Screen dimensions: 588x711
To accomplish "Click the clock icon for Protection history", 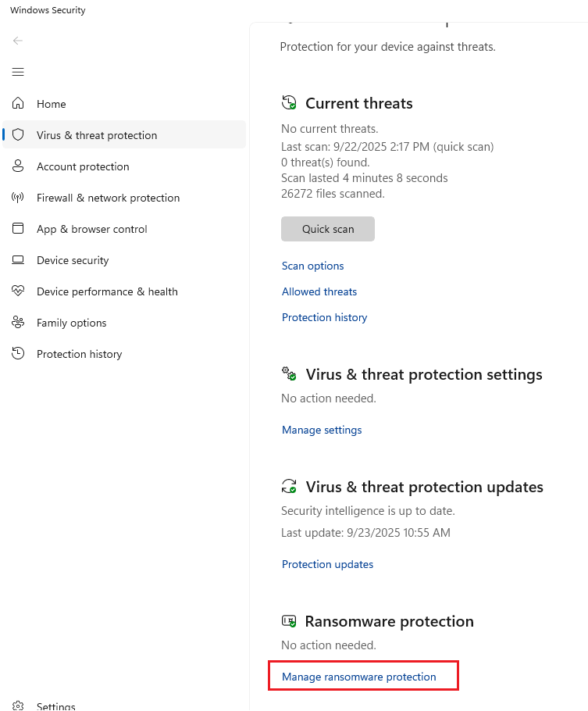I will point(18,353).
